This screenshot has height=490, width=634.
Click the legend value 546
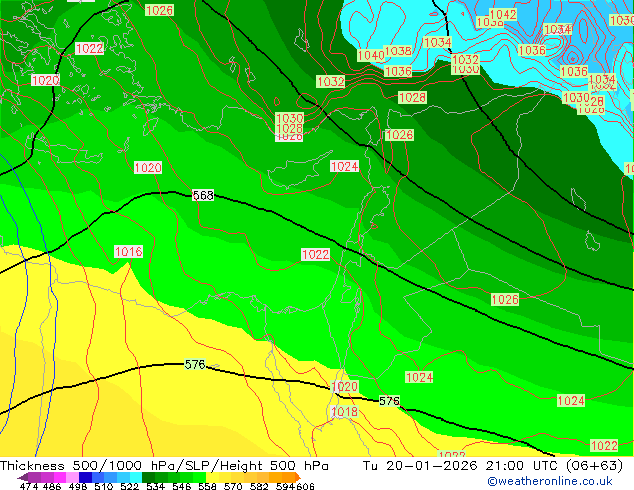pos(182,486)
